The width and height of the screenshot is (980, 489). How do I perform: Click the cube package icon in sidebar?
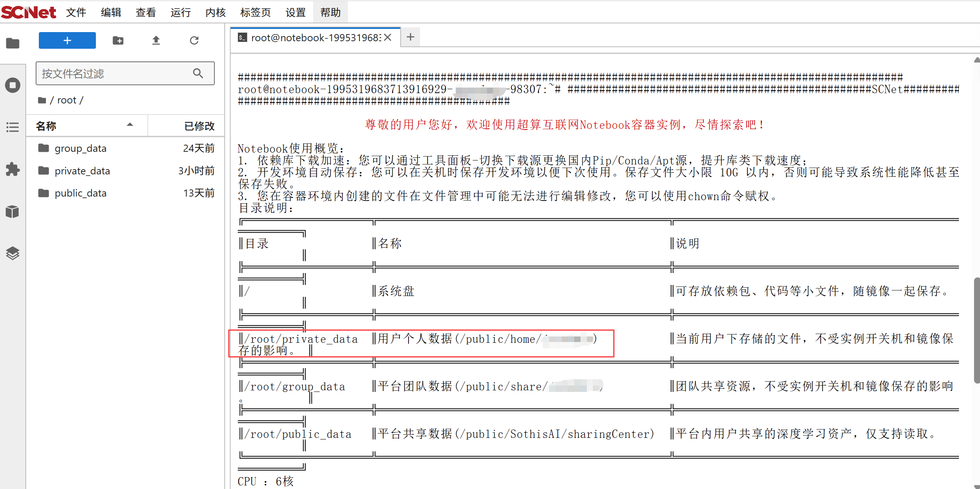click(13, 212)
